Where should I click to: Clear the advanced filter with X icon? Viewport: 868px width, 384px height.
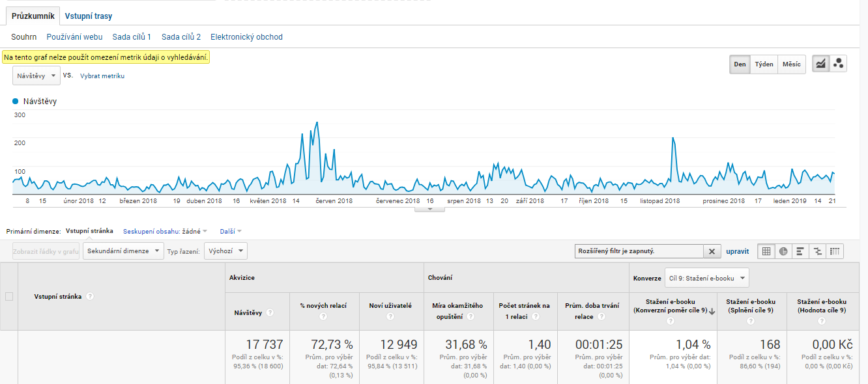click(x=712, y=251)
